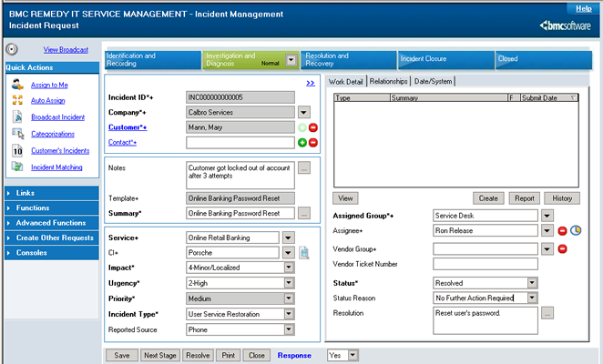Screen dimensions: 603x364
Task: Open the Priority dropdown
Action: 289,298
